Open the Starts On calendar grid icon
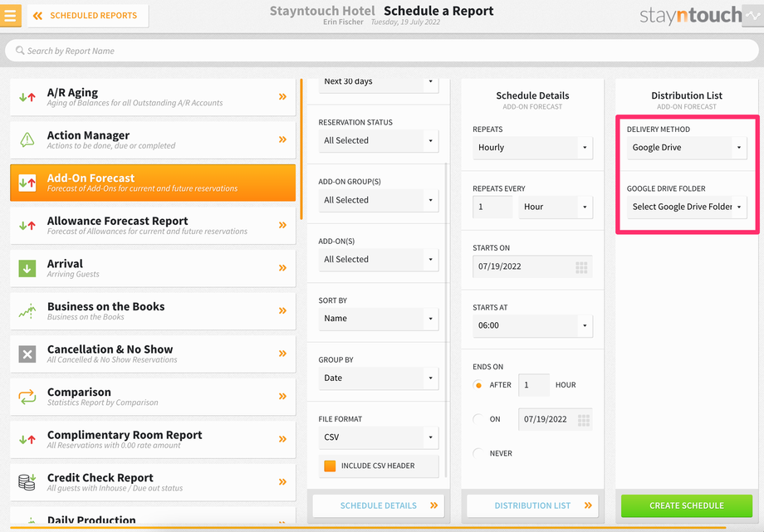764x532 pixels. (581, 267)
